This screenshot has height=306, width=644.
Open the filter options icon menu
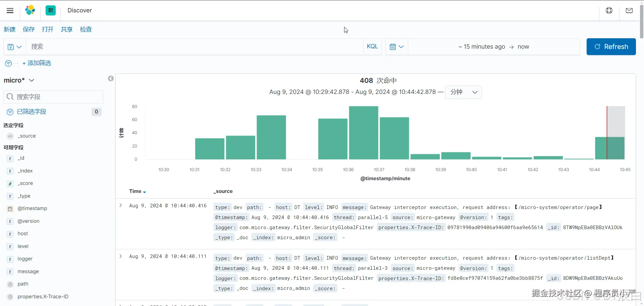coord(8,63)
